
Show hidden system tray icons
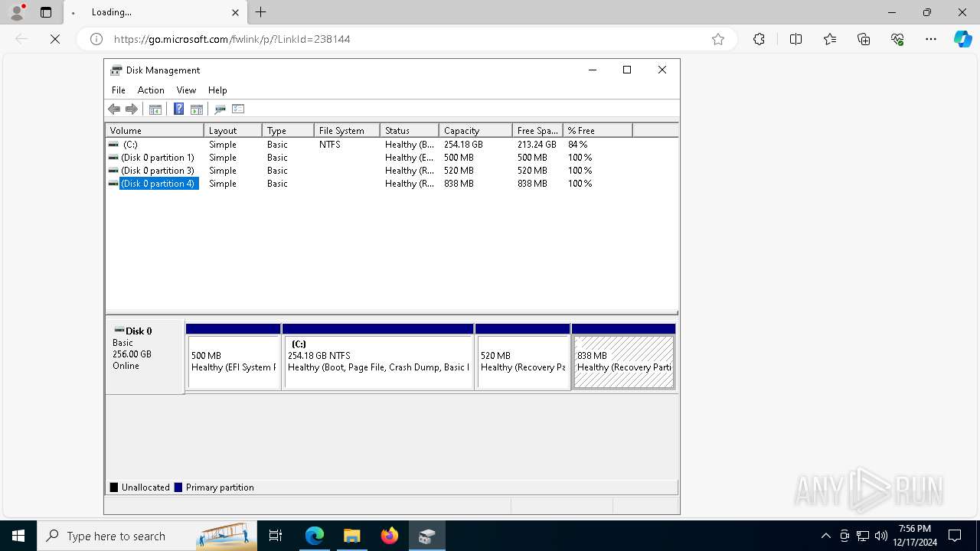point(825,536)
